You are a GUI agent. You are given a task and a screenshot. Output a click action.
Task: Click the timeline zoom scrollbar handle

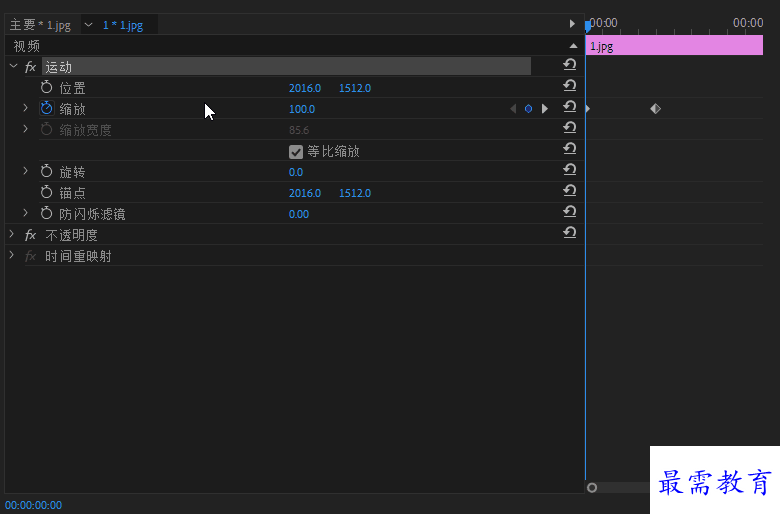pyautogui.click(x=591, y=488)
